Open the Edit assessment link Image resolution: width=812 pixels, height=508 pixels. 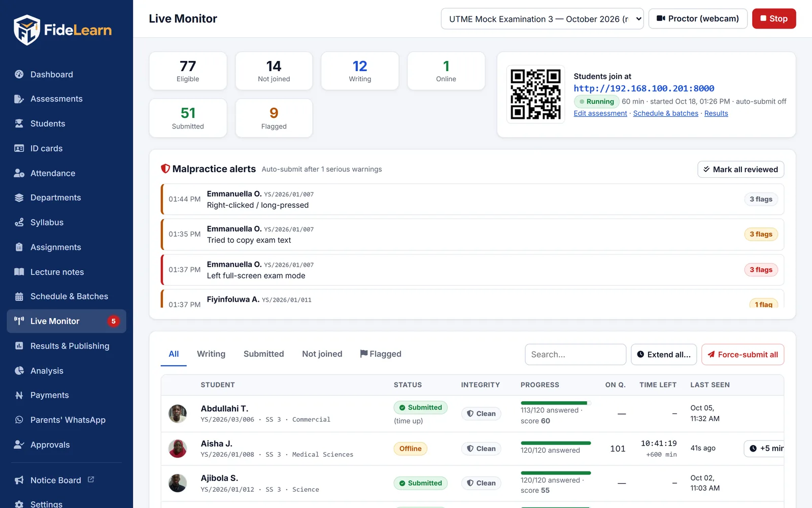[x=600, y=113]
